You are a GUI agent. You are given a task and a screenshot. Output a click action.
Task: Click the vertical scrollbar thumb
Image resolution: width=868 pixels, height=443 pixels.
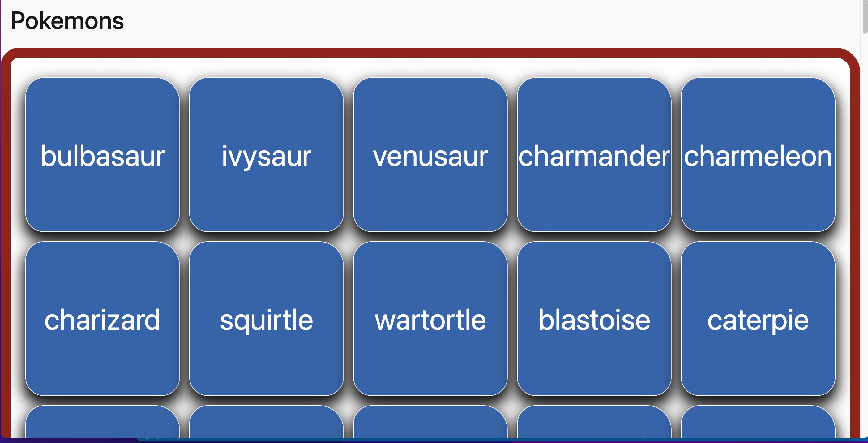pos(865,17)
